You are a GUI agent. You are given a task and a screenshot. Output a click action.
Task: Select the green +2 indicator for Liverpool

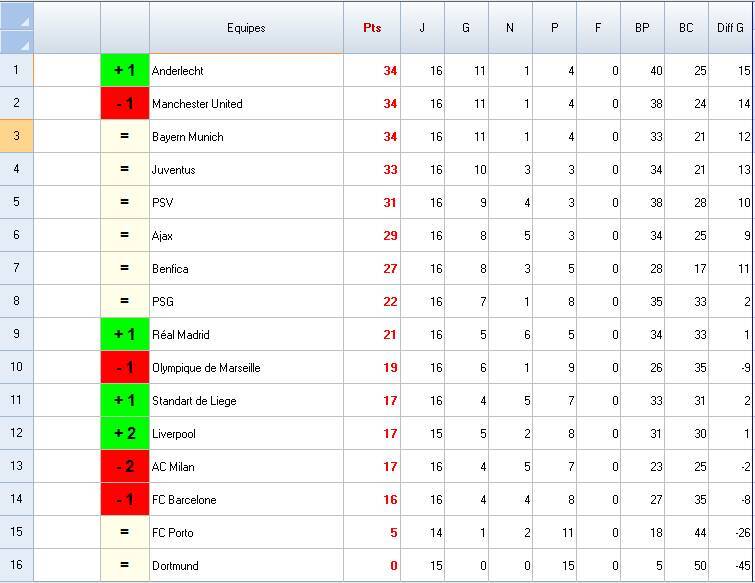coord(125,434)
